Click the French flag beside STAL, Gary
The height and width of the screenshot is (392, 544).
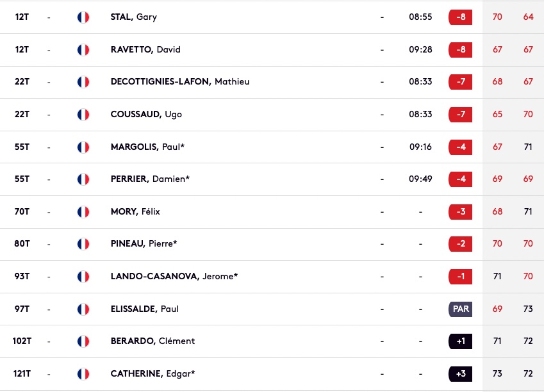tap(83, 17)
